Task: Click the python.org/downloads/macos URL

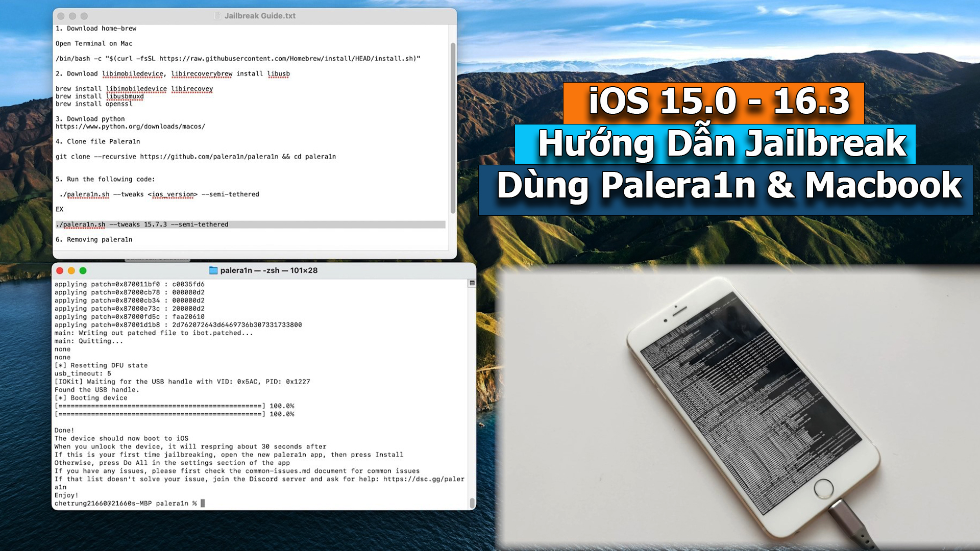Action: click(x=130, y=127)
